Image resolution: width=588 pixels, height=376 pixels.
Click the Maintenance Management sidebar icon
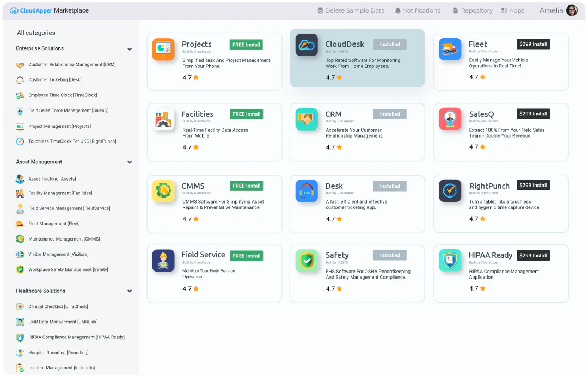coord(20,239)
